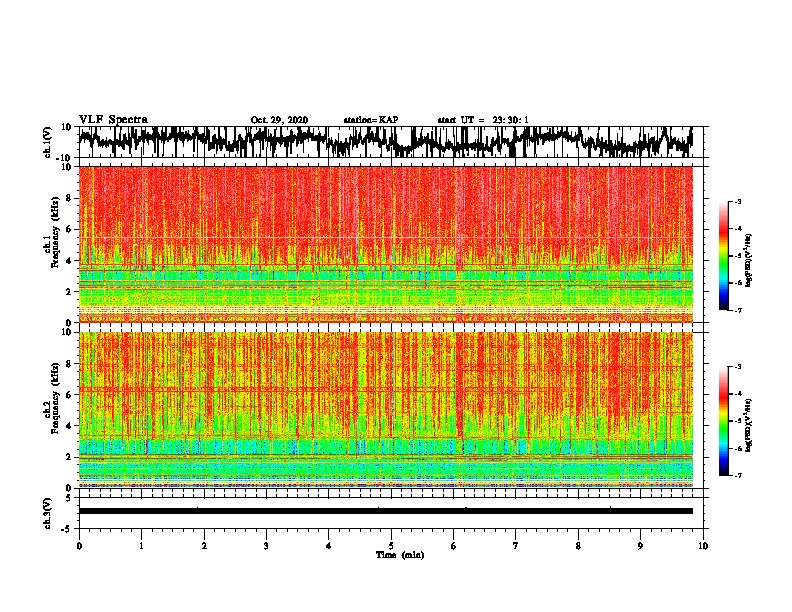Screen dimensions: 792x612
Task: Click the ch.2 spectrogram panel
Action: pos(385,410)
